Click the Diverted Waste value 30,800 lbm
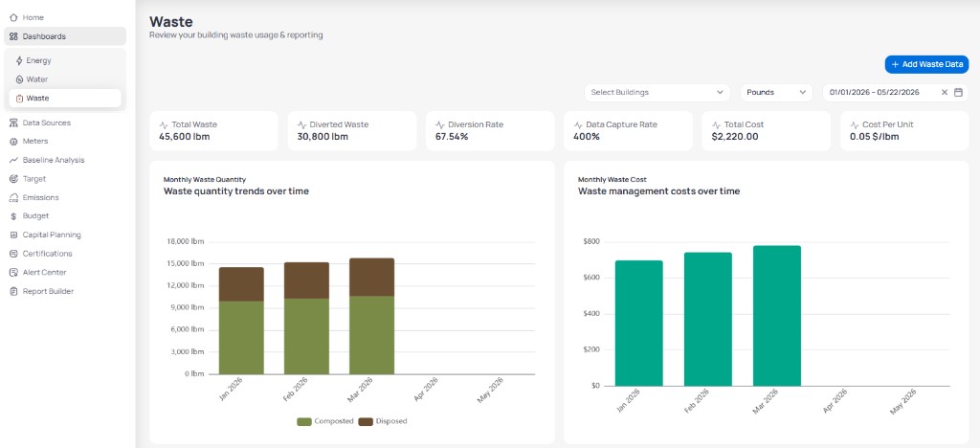The width and height of the screenshot is (980, 448). click(x=323, y=136)
